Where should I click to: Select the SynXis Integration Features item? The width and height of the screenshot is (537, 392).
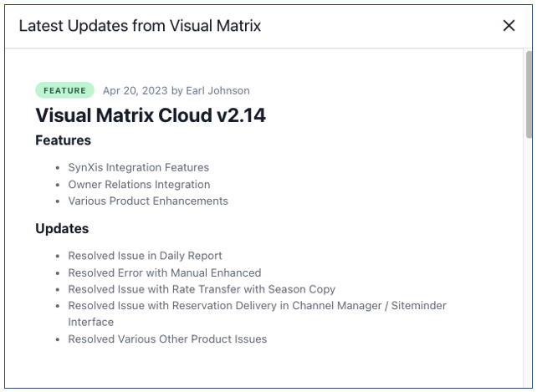[138, 167]
